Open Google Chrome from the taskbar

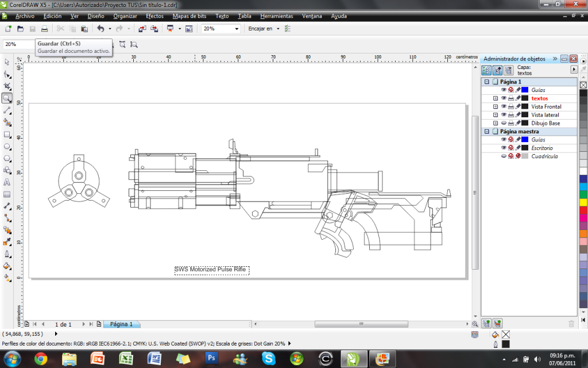point(41,359)
